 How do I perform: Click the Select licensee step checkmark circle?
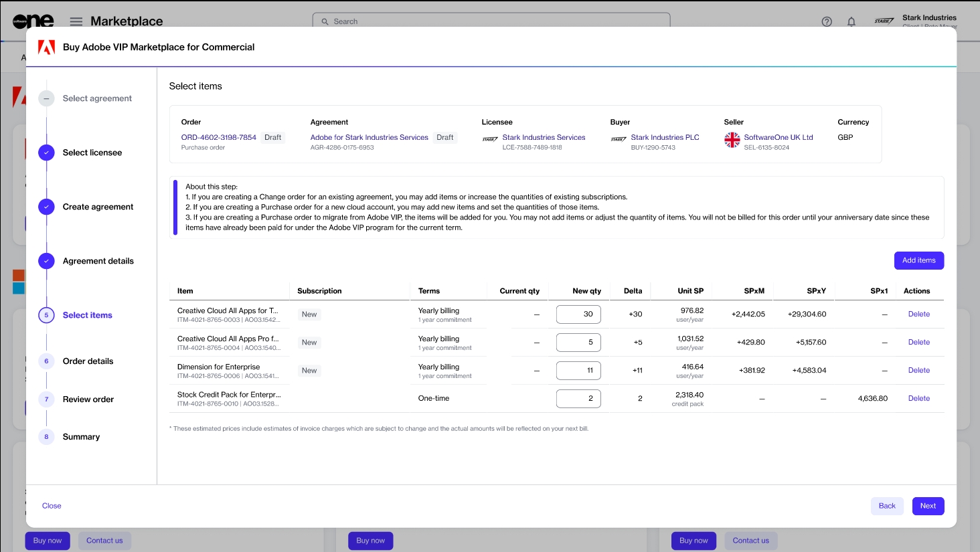point(46,153)
